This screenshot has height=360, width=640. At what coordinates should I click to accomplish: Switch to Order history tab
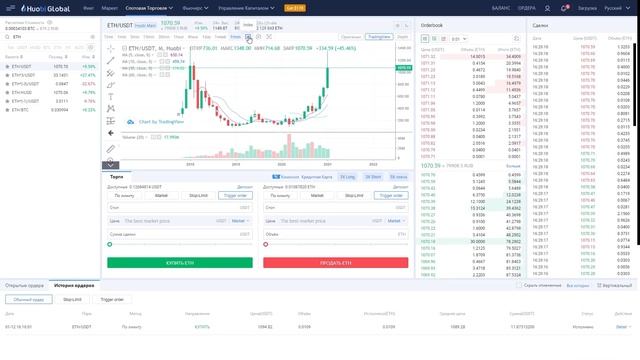74,285
